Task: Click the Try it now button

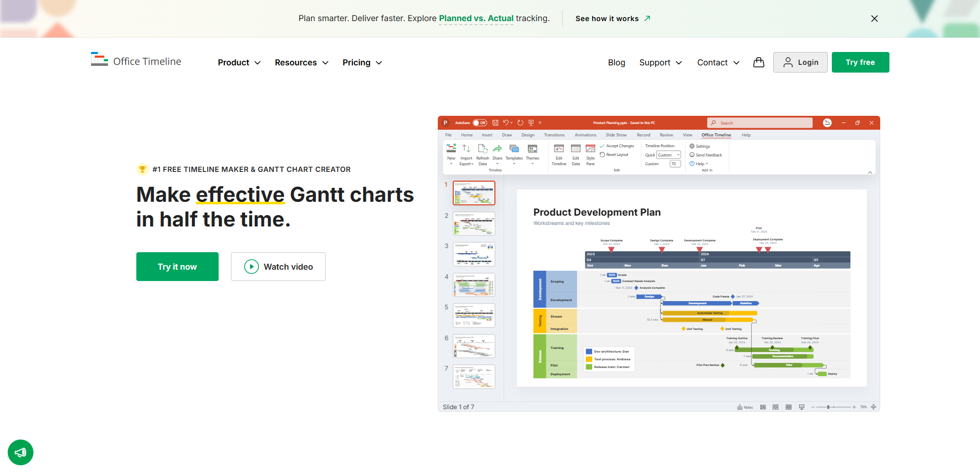Action: click(177, 267)
